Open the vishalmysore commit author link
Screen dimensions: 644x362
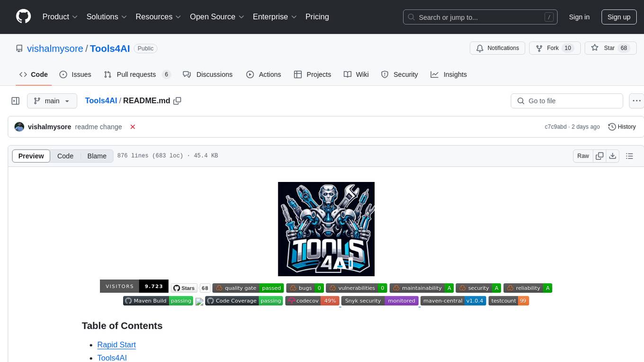tap(50, 127)
